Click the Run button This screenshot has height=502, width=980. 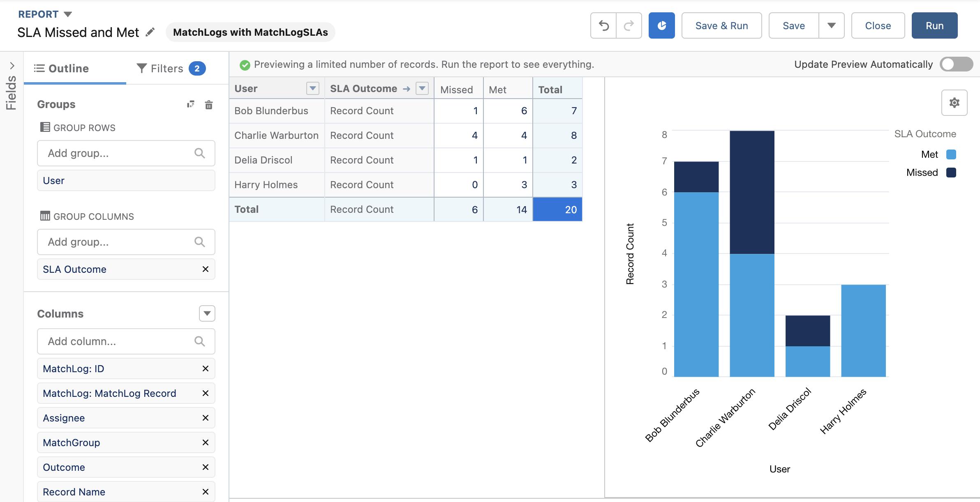point(934,25)
